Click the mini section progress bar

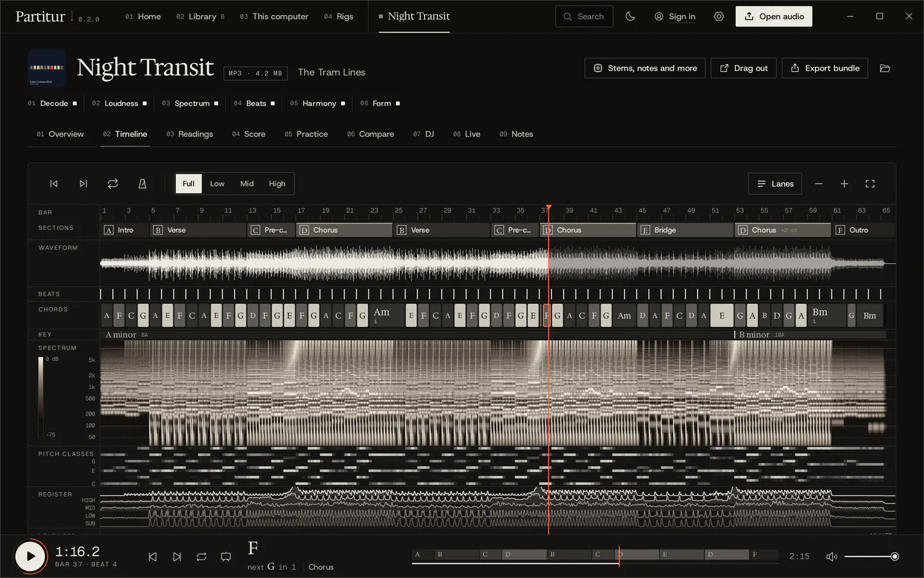point(595,555)
